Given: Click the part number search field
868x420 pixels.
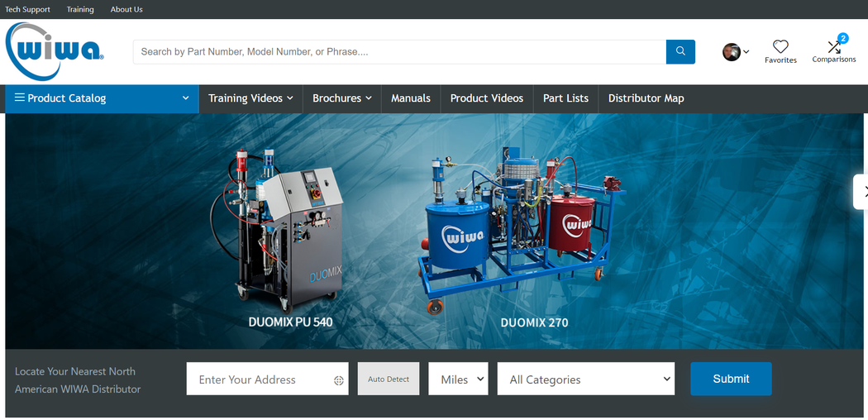Looking at the screenshot, I should click(x=399, y=51).
